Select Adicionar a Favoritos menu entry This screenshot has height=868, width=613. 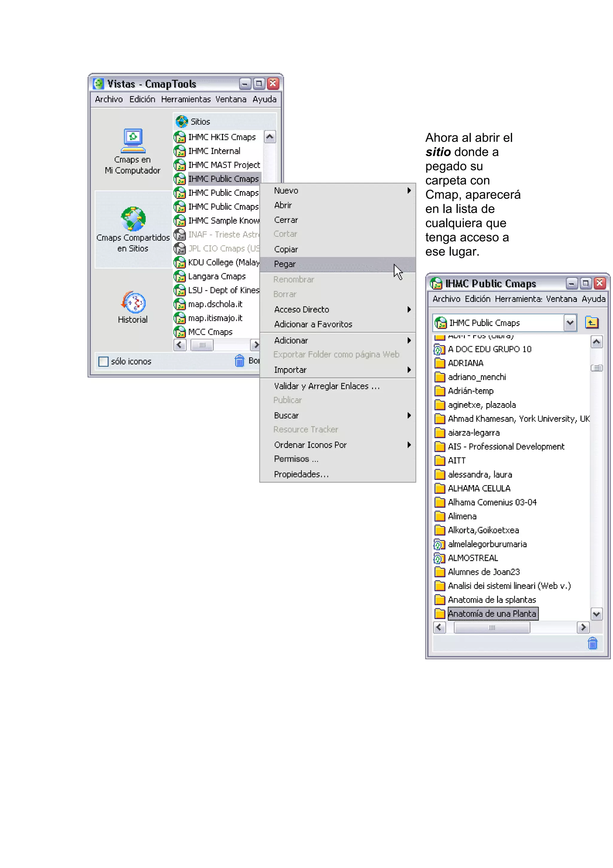338,324
